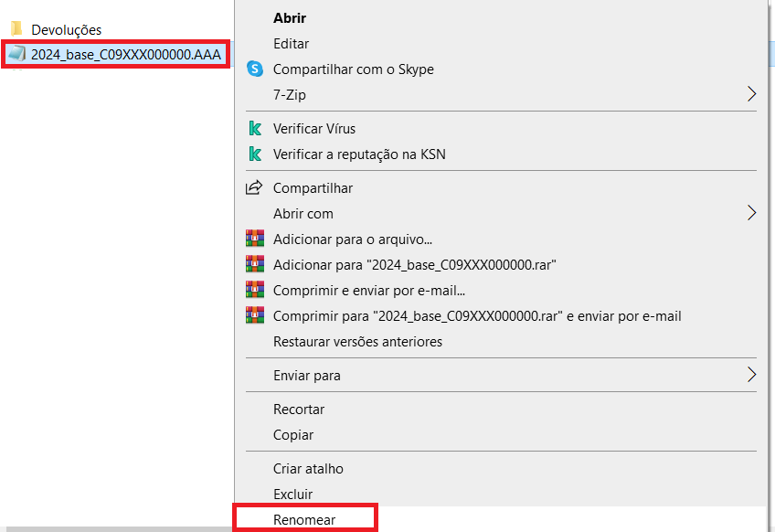Click the WinRAR icon beside Adicionar para "2024_base_C09XXX000000.rar"
This screenshot has width=775, height=532.
254,265
